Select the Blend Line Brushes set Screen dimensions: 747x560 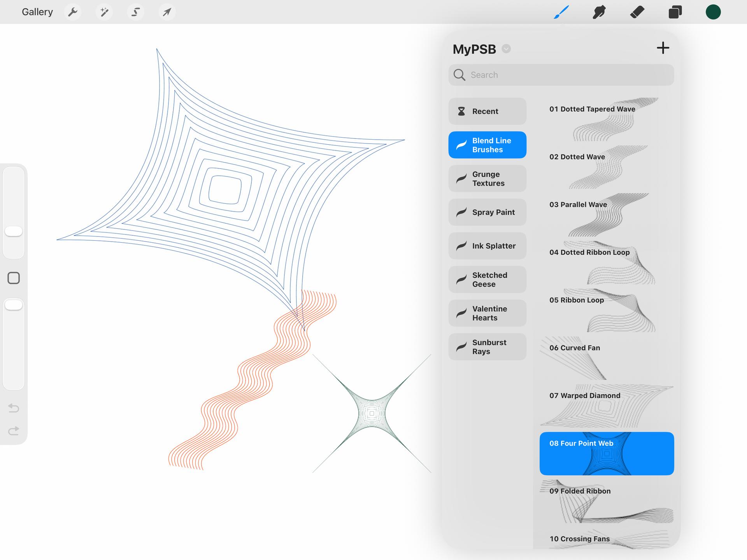487,145
